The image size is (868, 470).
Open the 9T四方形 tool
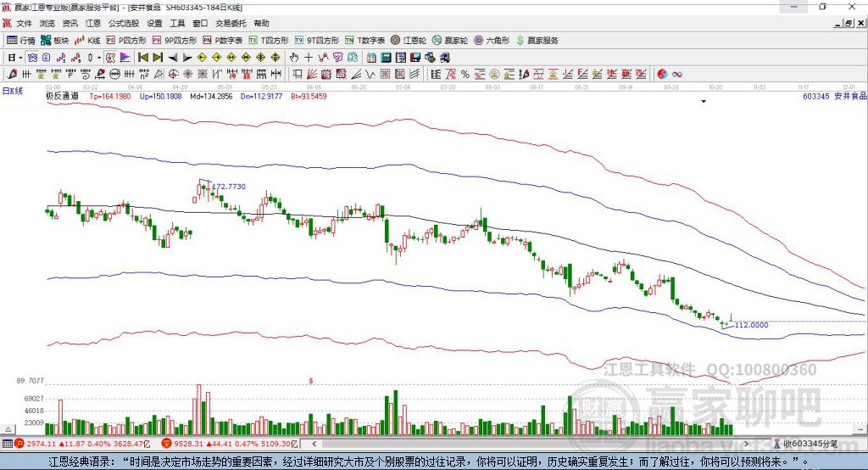coord(317,41)
